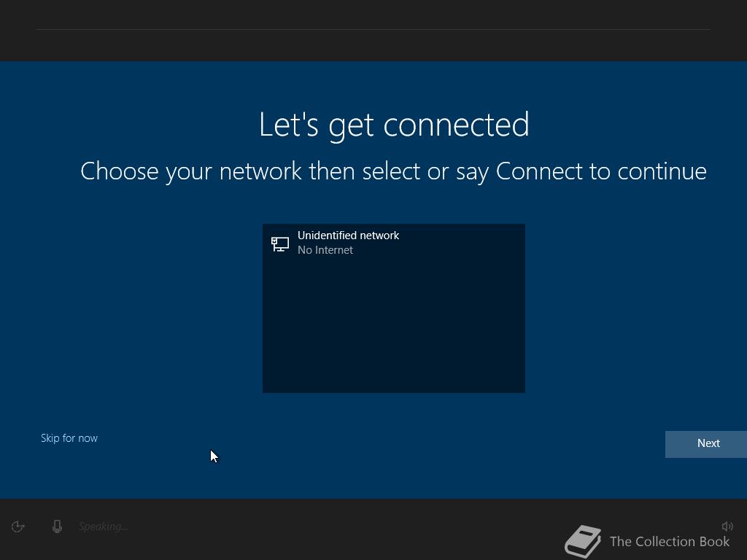Click the wired network monitor icon
The image size is (747, 560).
coord(280,244)
